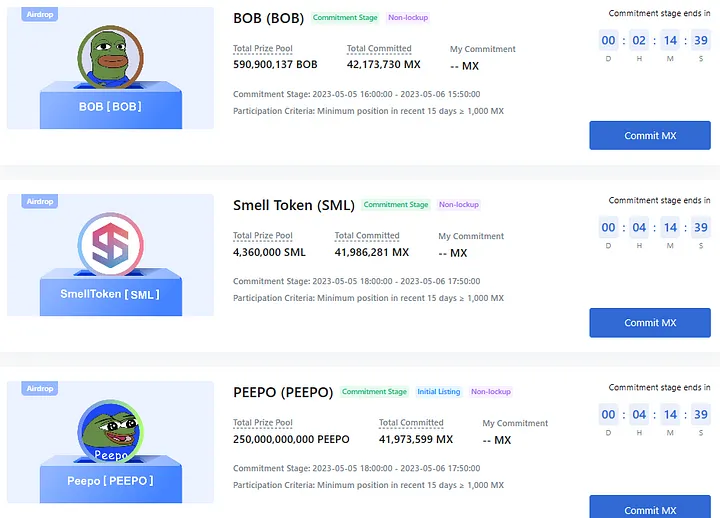Commit MX to the Smell Token airdrop

[x=650, y=323]
